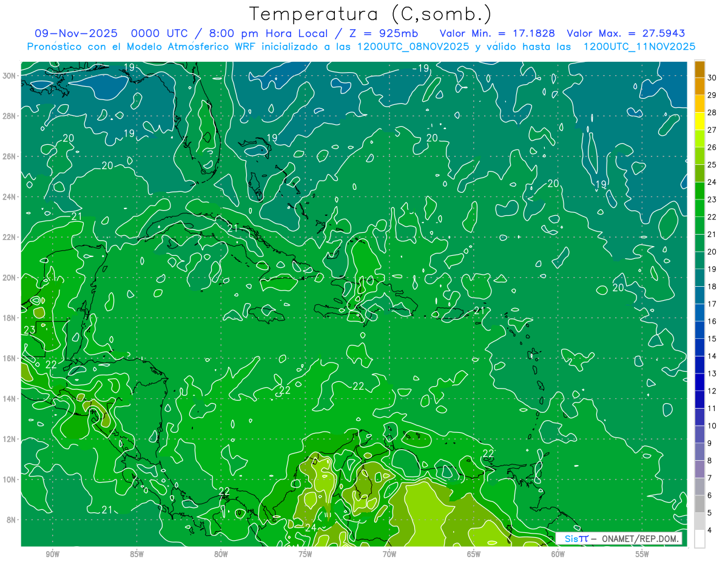Click the '26N' latitude axis label

pyautogui.click(x=9, y=156)
